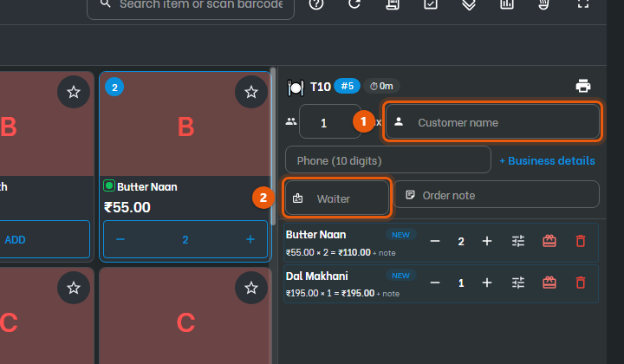Viewport: 624px width, 364px height.
Task: Click the Phone (10 digits) field
Action: [x=388, y=160]
